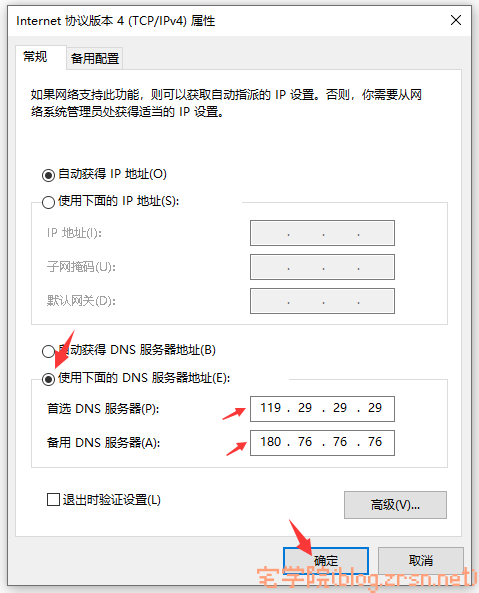This screenshot has width=479, height=593.
Task: Click last octet 29 of preferred DNS
Action: [375, 408]
